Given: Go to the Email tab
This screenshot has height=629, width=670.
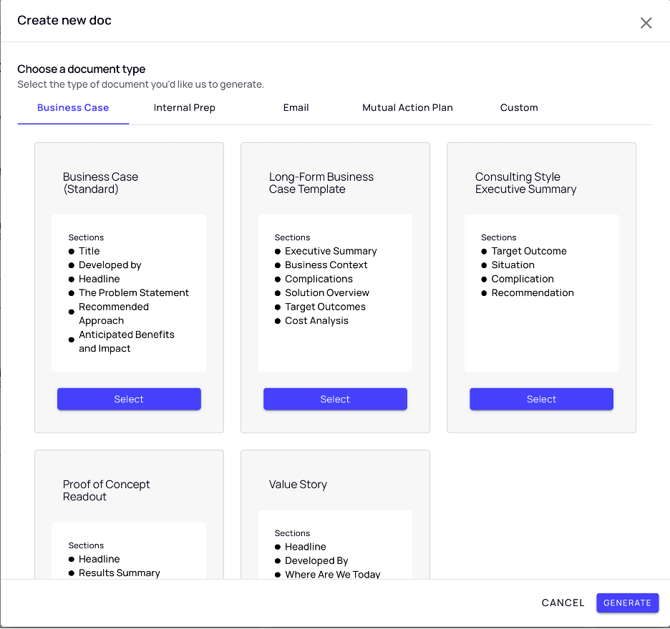Looking at the screenshot, I should tap(296, 108).
